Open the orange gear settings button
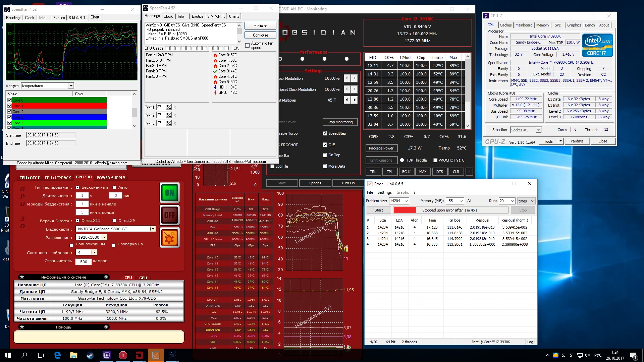 (x=170, y=237)
